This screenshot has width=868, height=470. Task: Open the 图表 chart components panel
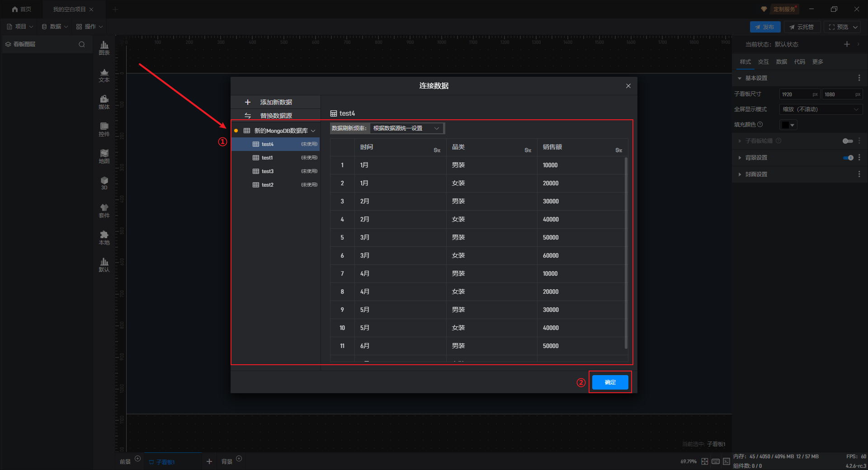coord(104,48)
